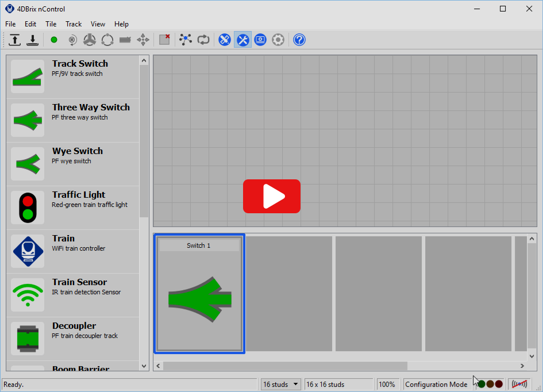Click the circle with three nodes icon

point(107,40)
